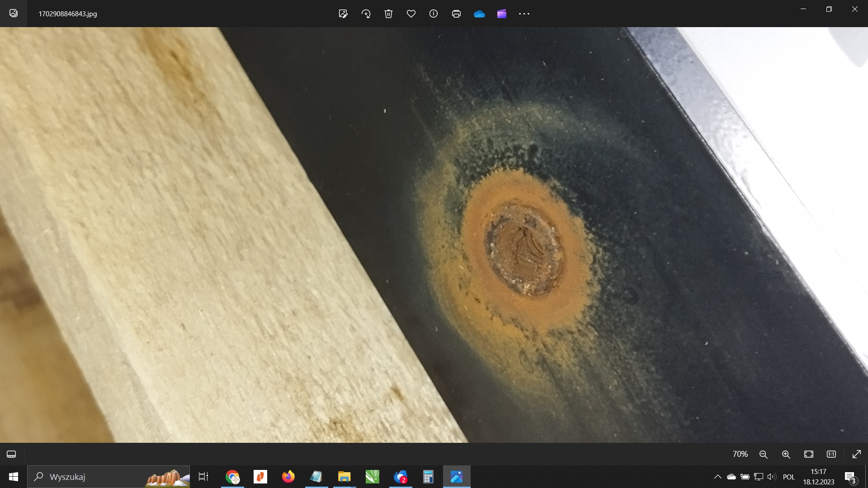This screenshot has height=488, width=868.
Task: Toggle actual size 1:1 view
Action: [x=831, y=454]
